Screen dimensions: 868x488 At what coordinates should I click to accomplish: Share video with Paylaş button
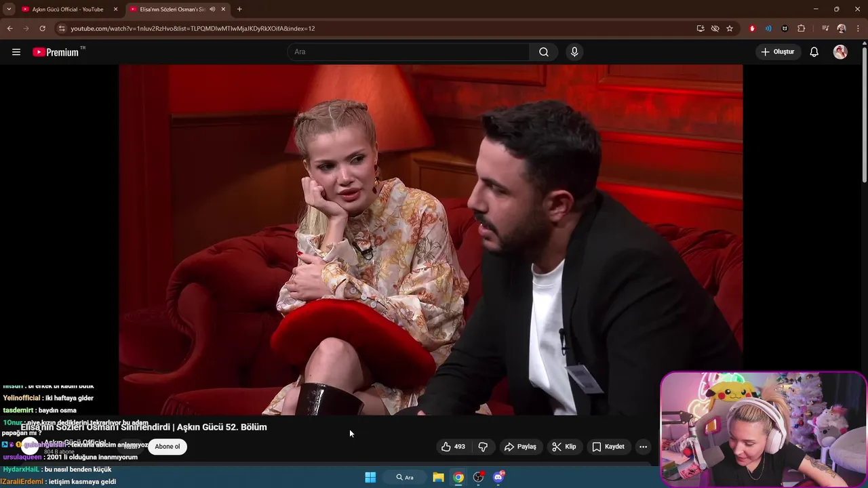point(520,447)
